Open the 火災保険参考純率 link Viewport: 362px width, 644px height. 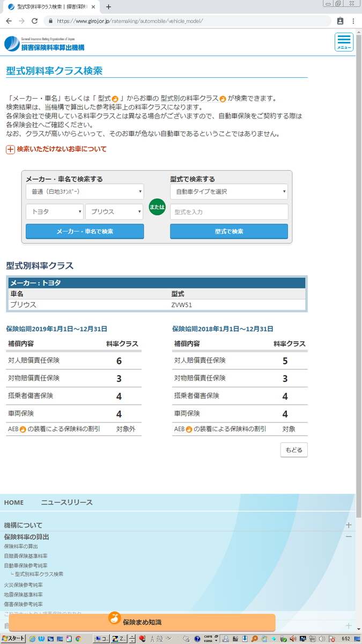click(x=24, y=585)
